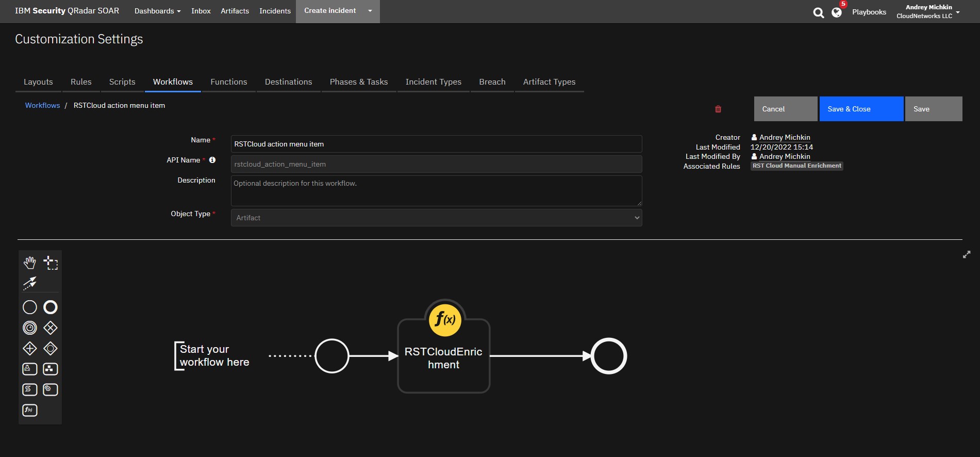Open Artifacts in the top navigation

235,11
